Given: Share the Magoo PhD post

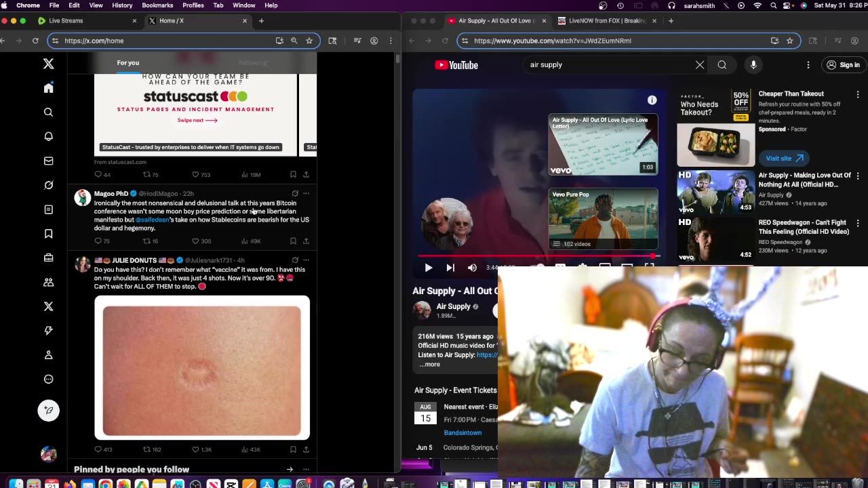Looking at the screenshot, I should (x=306, y=241).
